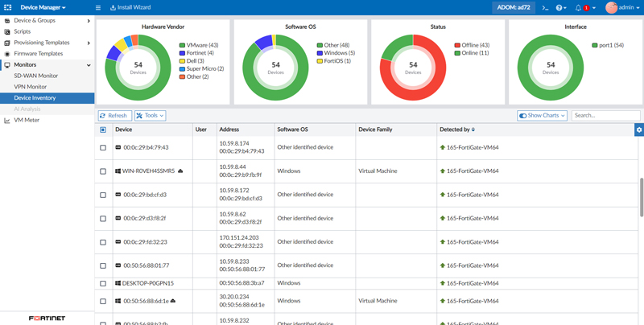Check the box for WIN-R0VEH4SSMR5
Screen dimensions: 644x325
point(103,171)
